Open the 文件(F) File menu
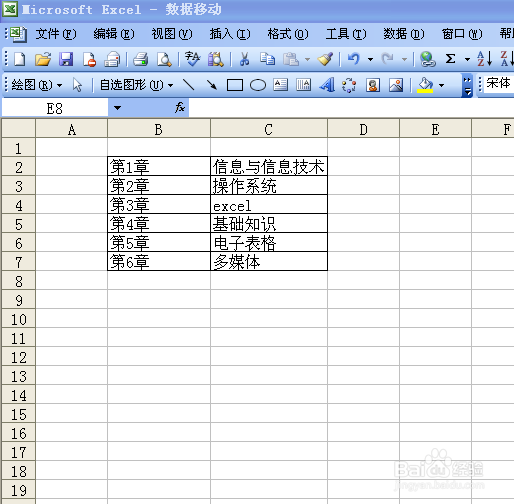The image size is (514, 504). [56, 34]
